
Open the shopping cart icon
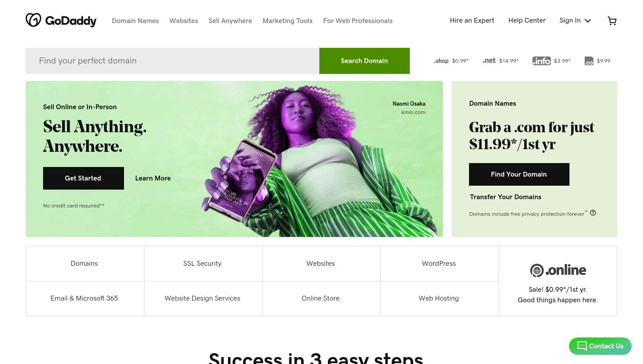[612, 21]
